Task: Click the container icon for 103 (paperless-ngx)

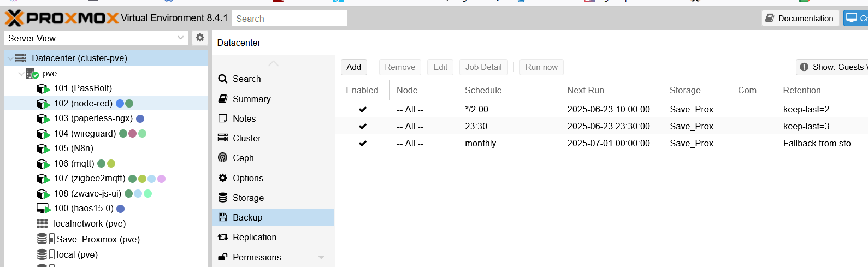Action: point(43,118)
